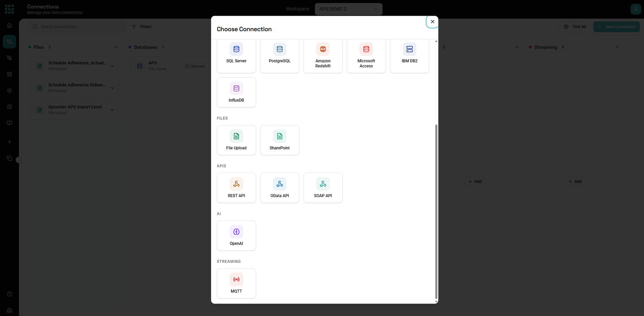Select the InfluxDB connection card
644x316 pixels.
coord(236,92)
